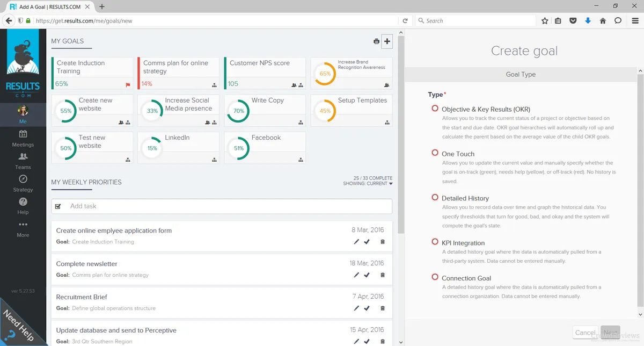The width and height of the screenshot is (644, 346).
Task: Select Objective & Key Results (OKR) type
Action: click(x=435, y=109)
